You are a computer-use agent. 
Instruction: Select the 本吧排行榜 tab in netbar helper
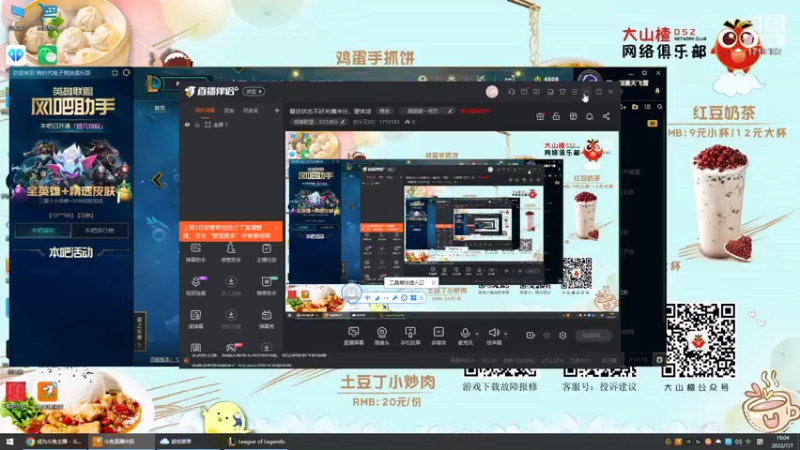click(99, 231)
